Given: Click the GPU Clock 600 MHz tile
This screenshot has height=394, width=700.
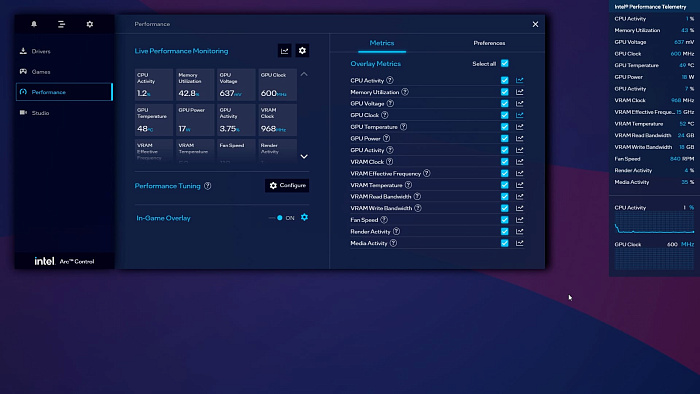Looking at the screenshot, I should pos(277,84).
